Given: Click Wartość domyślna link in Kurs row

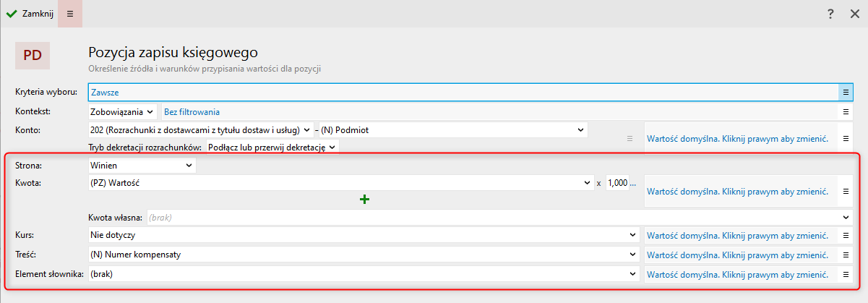Looking at the screenshot, I should click(x=737, y=235).
